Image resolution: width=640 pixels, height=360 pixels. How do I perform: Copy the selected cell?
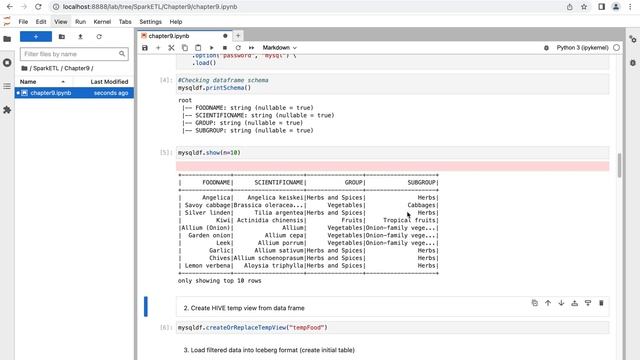coord(185,48)
